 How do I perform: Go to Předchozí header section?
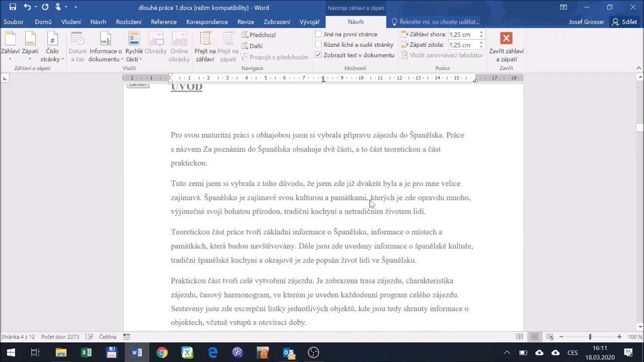259,35
